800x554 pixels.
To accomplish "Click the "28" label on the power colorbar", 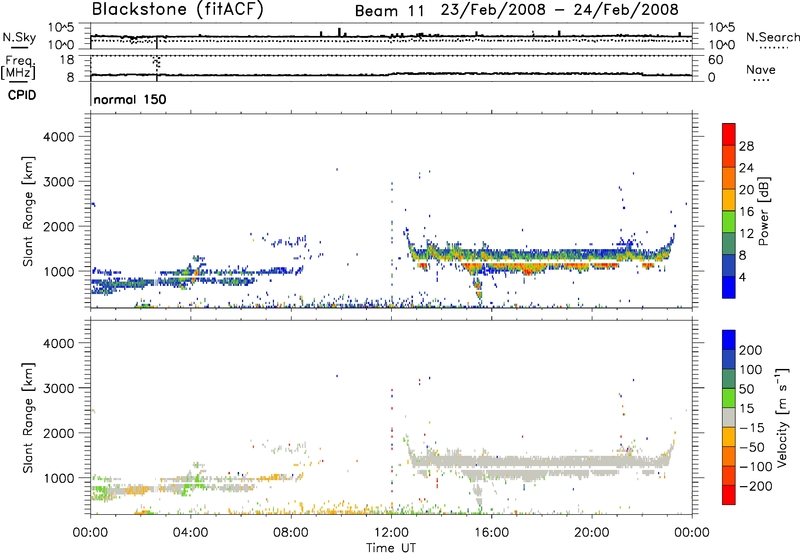I will [746, 146].
